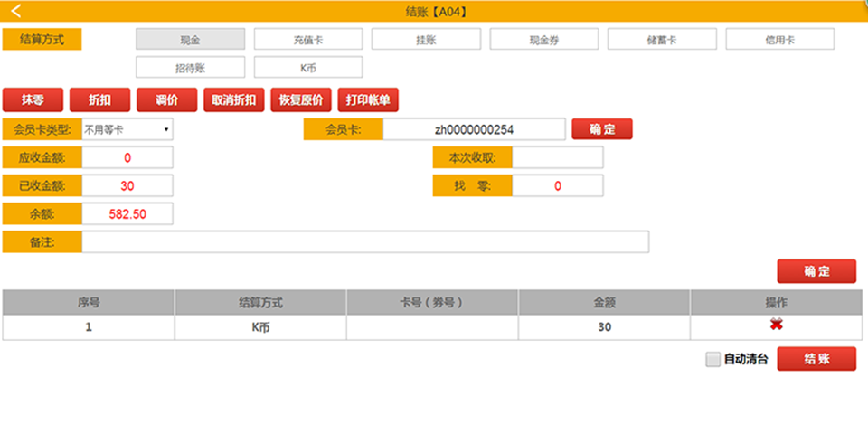The image size is (868, 434).
Task: Delete the K币 payment row
Action: 775,325
